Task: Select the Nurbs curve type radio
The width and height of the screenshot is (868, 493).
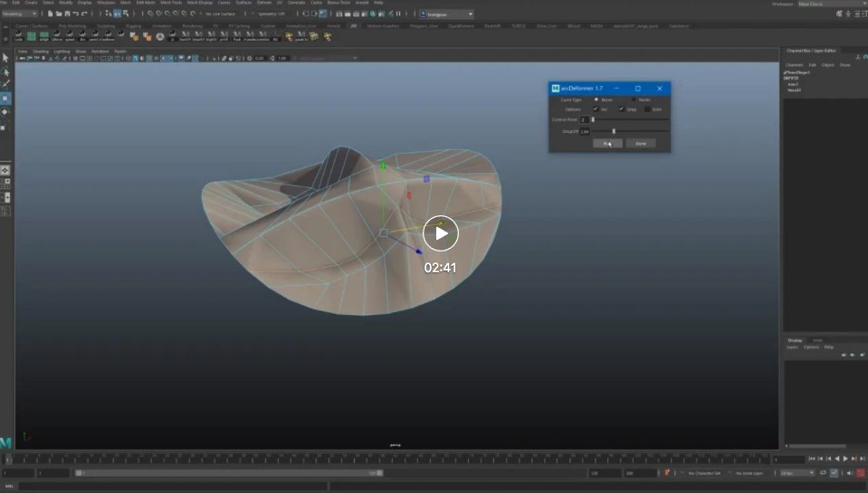Action: (x=633, y=100)
